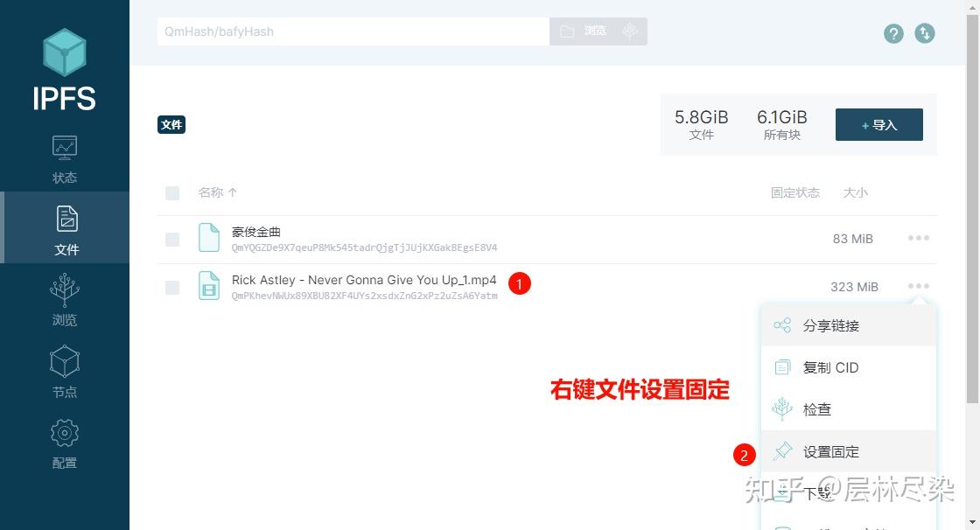Click the video file icon of Rick Astley mp4
The height and width of the screenshot is (530, 980).
208,286
